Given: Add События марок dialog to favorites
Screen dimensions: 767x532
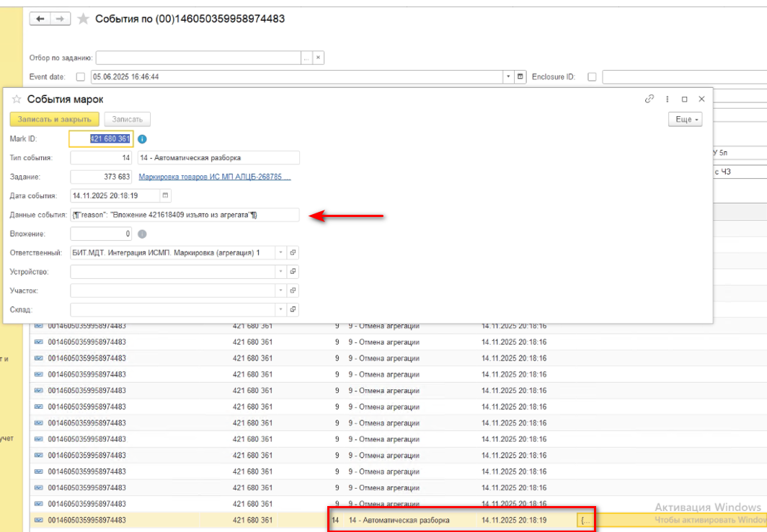Looking at the screenshot, I should (x=17, y=99).
